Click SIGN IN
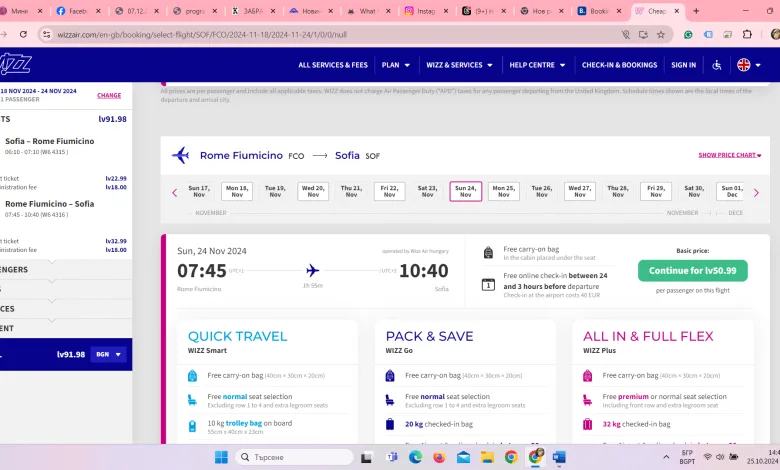Viewport: 780px width, 470px height. click(x=683, y=65)
